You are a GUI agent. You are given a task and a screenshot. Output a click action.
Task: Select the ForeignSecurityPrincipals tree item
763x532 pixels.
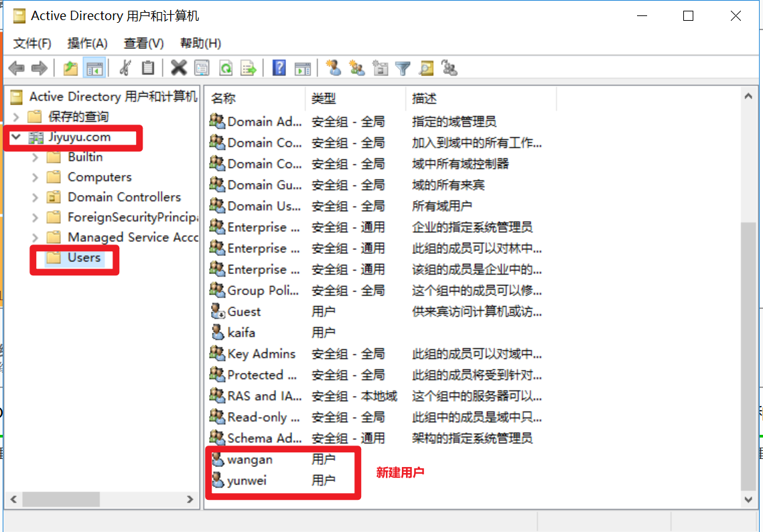(x=133, y=217)
